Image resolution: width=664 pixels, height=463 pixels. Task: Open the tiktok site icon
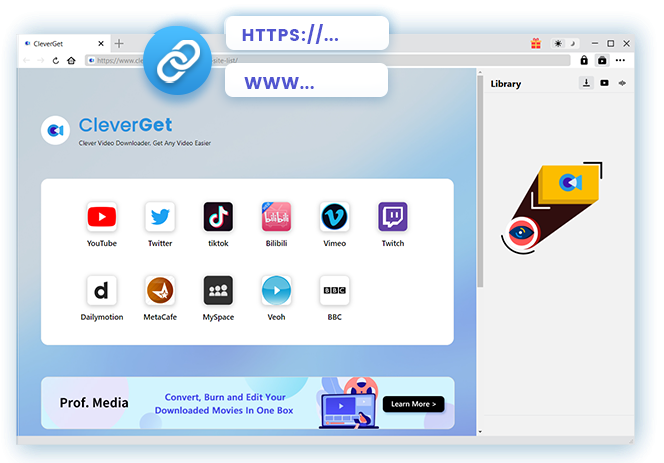[x=218, y=217]
